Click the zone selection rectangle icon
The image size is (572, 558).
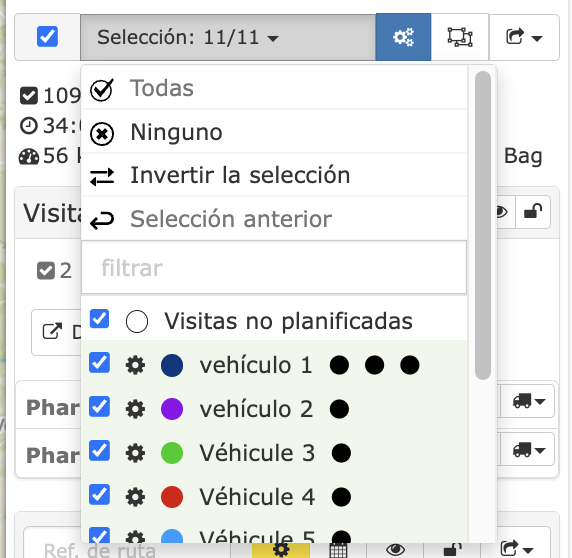[x=460, y=37]
